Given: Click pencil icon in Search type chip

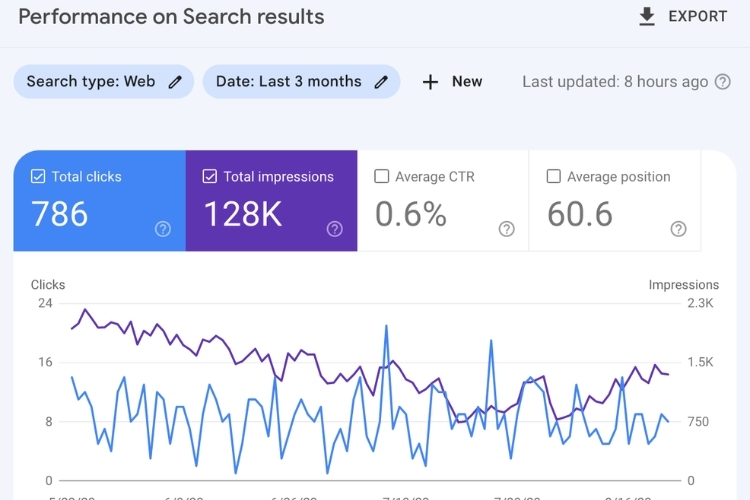Looking at the screenshot, I should click(x=175, y=82).
